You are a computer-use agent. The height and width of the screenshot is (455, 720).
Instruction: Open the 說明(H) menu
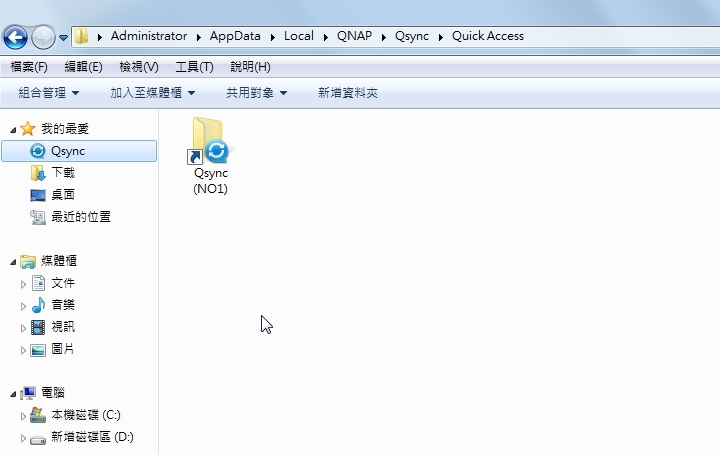[x=250, y=67]
